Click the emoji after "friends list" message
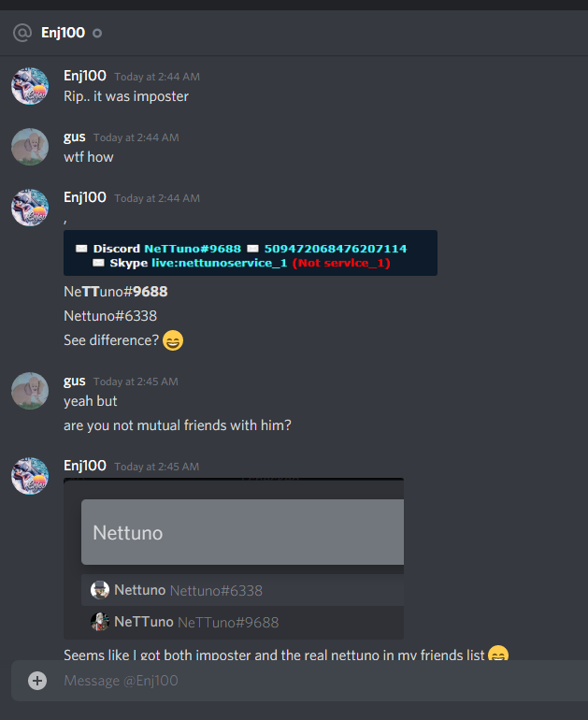Viewport: 588px width, 720px height. pos(498,653)
